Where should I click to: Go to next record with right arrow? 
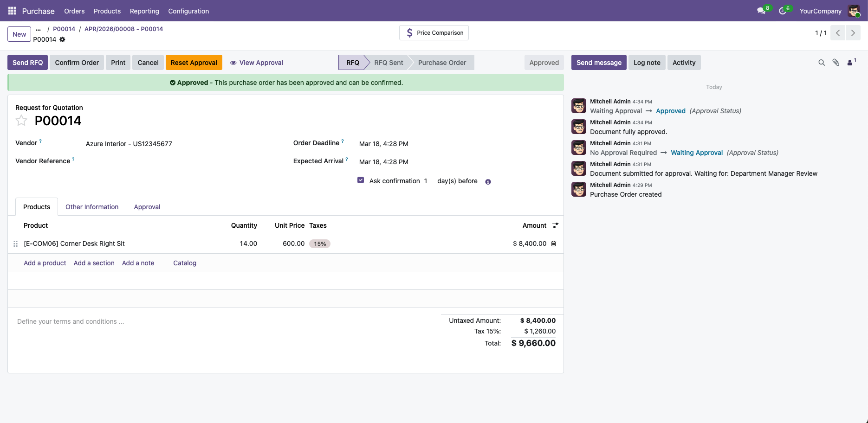pyautogui.click(x=853, y=33)
